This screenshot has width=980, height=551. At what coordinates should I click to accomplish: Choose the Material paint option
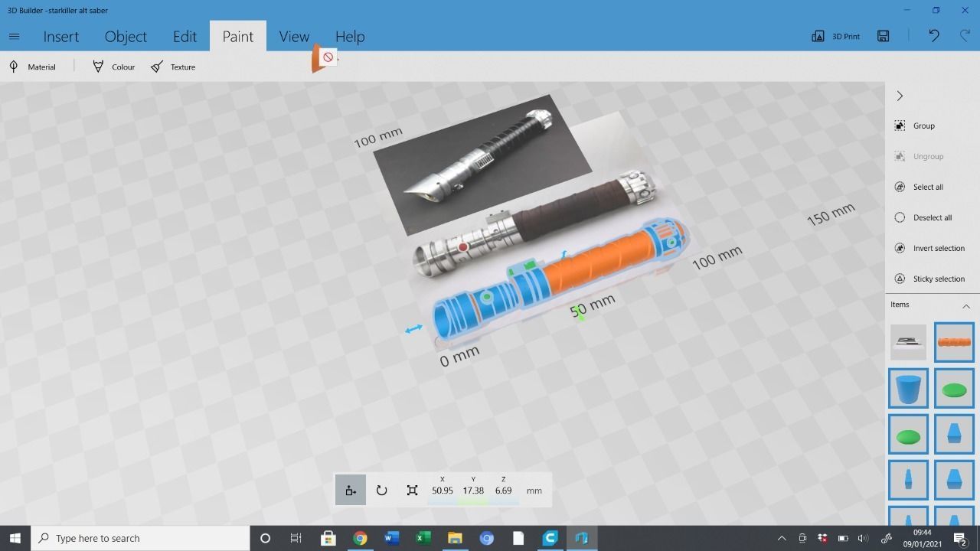pos(32,67)
